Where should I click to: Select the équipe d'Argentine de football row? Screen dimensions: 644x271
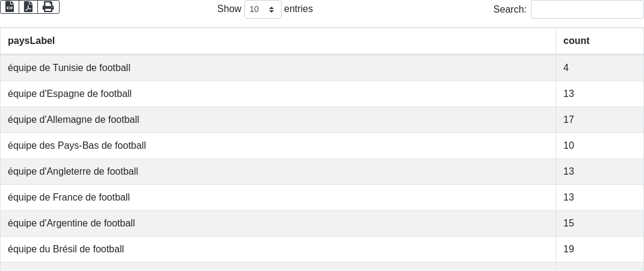[71, 223]
